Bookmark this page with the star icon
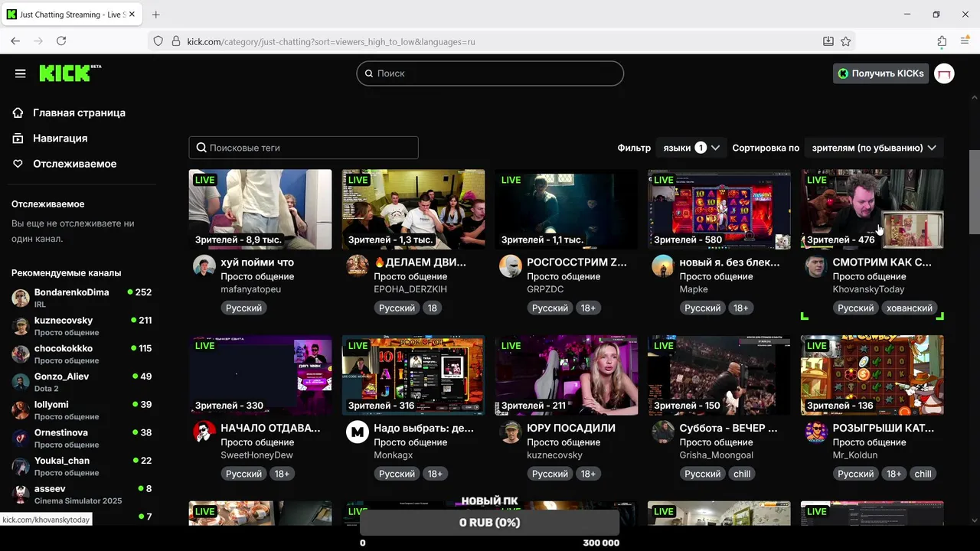The width and height of the screenshot is (980, 551). point(846,41)
